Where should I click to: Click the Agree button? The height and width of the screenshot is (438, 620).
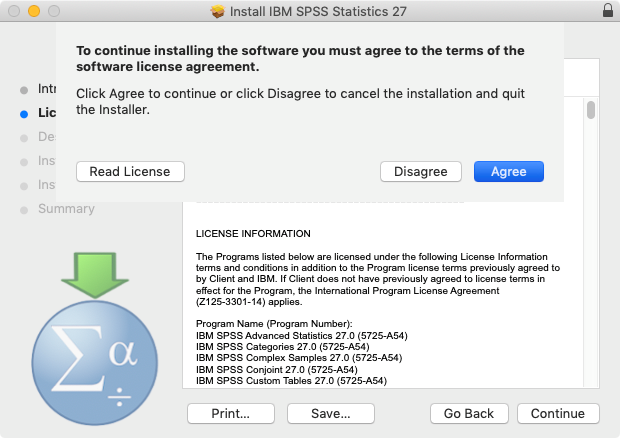click(x=508, y=172)
